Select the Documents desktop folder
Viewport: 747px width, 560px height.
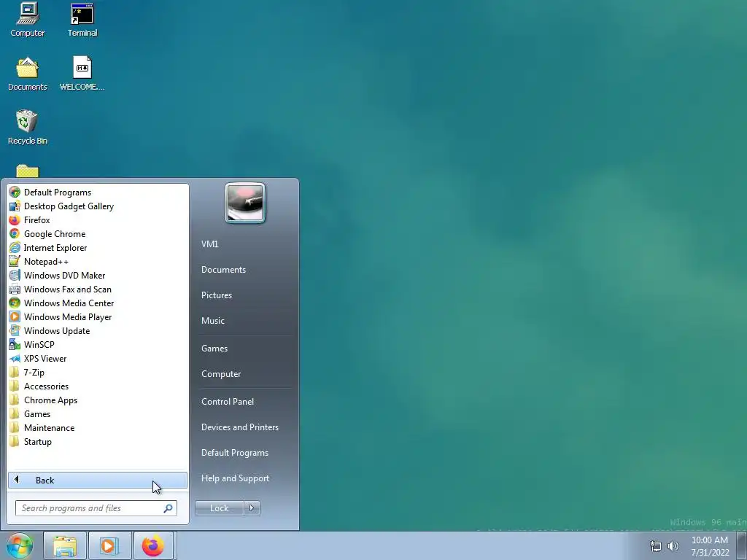tap(28, 74)
